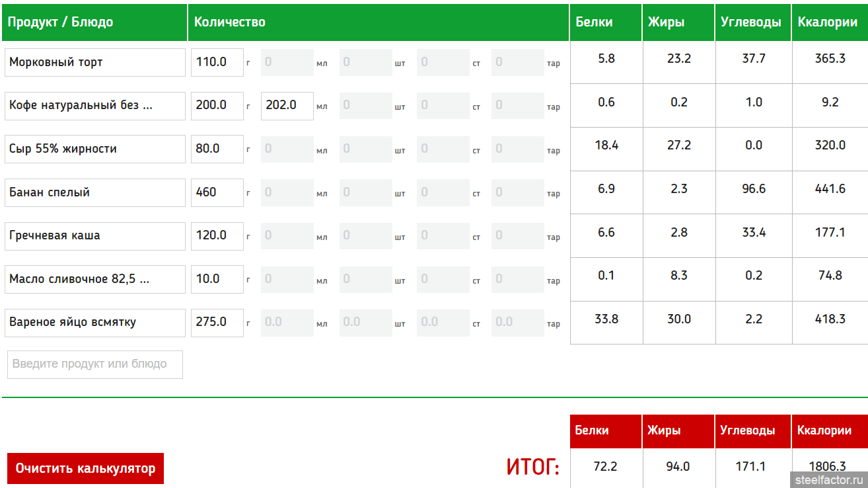Select the Масло сливочное 82,5 product field
Screen dimensions: 868x488
95,279
